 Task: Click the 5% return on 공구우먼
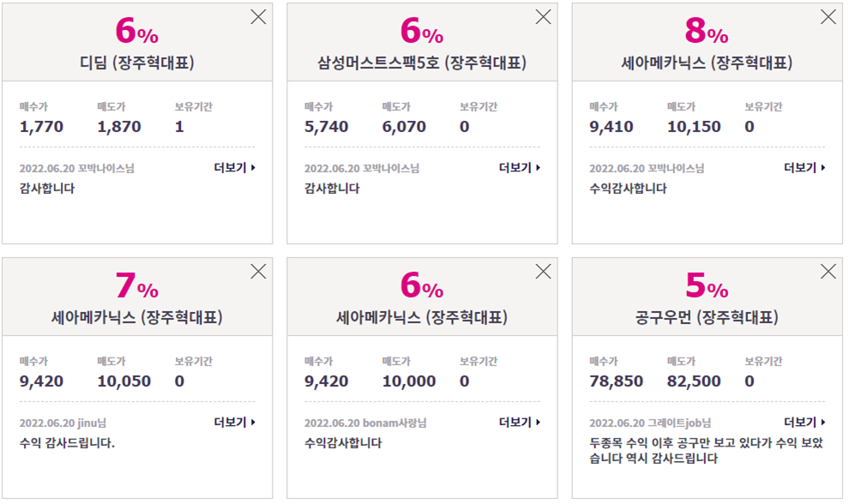click(707, 285)
